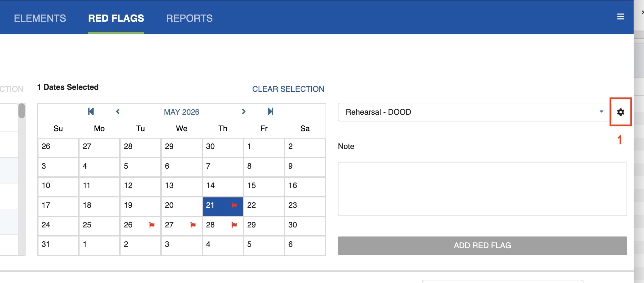Click into the Note text area
644x283 pixels.
[482, 189]
